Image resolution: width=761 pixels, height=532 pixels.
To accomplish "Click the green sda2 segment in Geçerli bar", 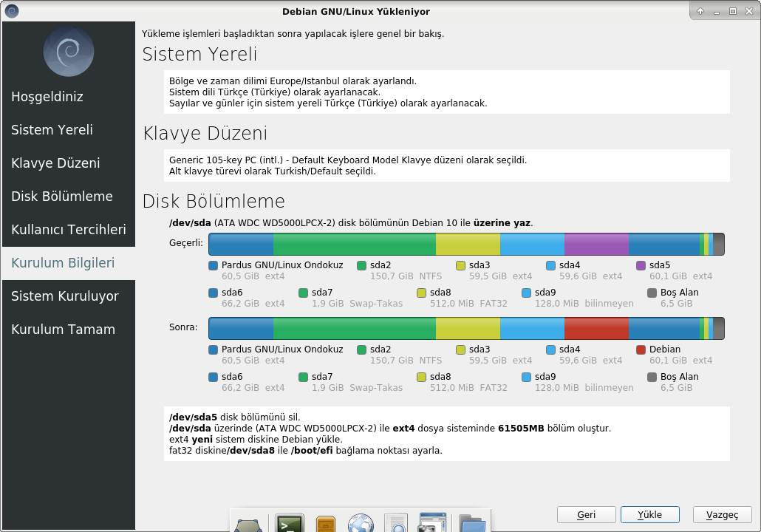I will pos(355,244).
